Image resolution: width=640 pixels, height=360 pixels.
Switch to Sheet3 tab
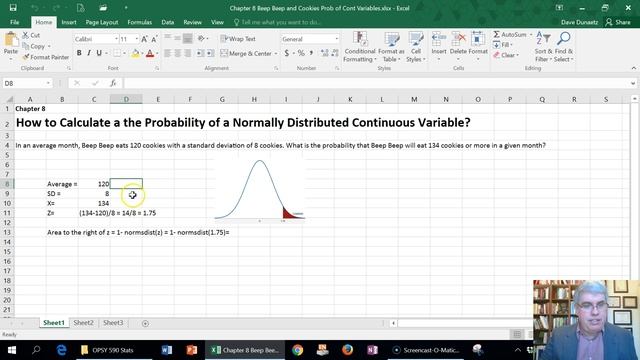pos(113,322)
